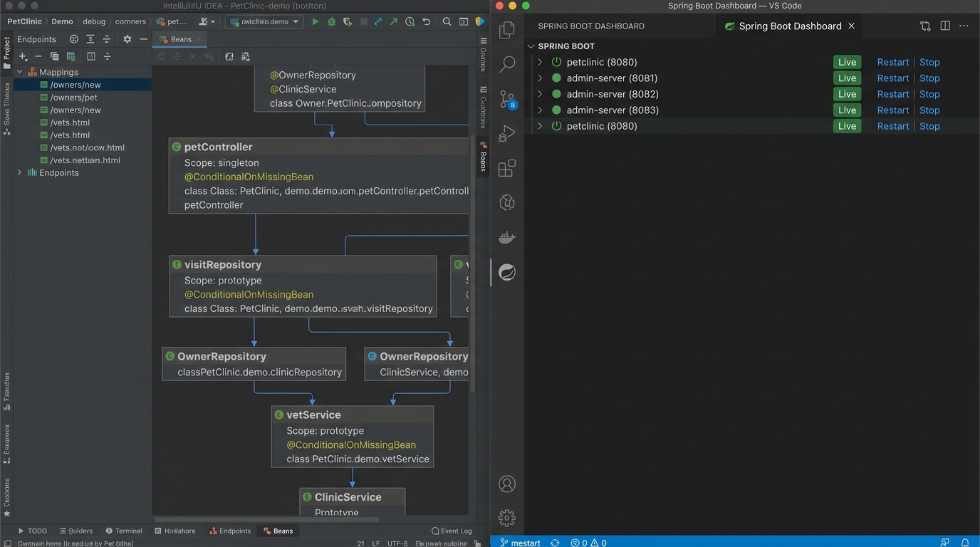980x547 pixels.
Task: Open VS Code Search in activity bar
Action: (507, 64)
